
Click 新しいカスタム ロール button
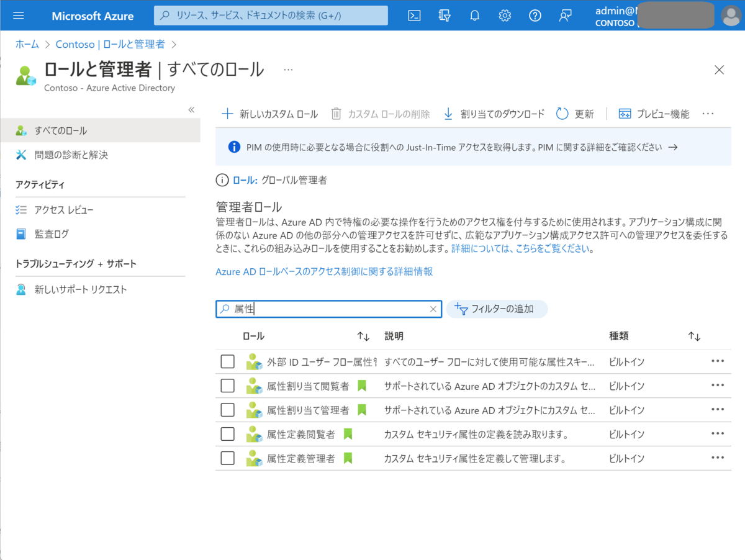tap(270, 114)
